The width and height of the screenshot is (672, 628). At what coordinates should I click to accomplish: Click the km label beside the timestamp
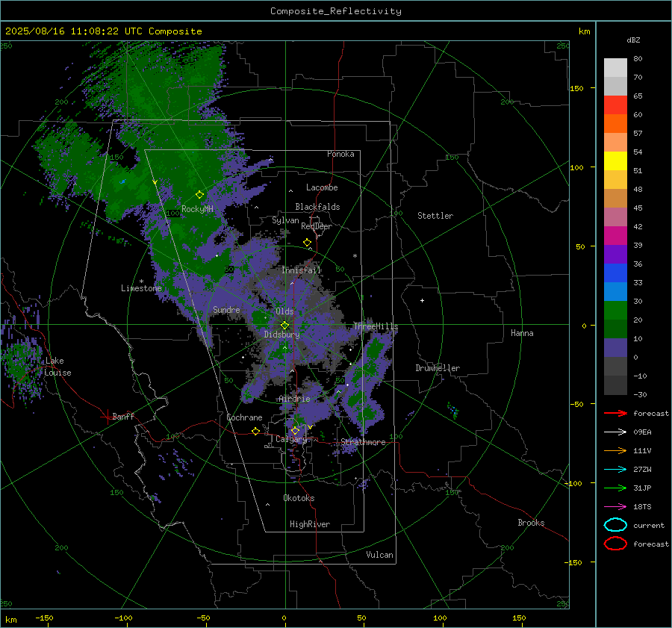click(584, 31)
